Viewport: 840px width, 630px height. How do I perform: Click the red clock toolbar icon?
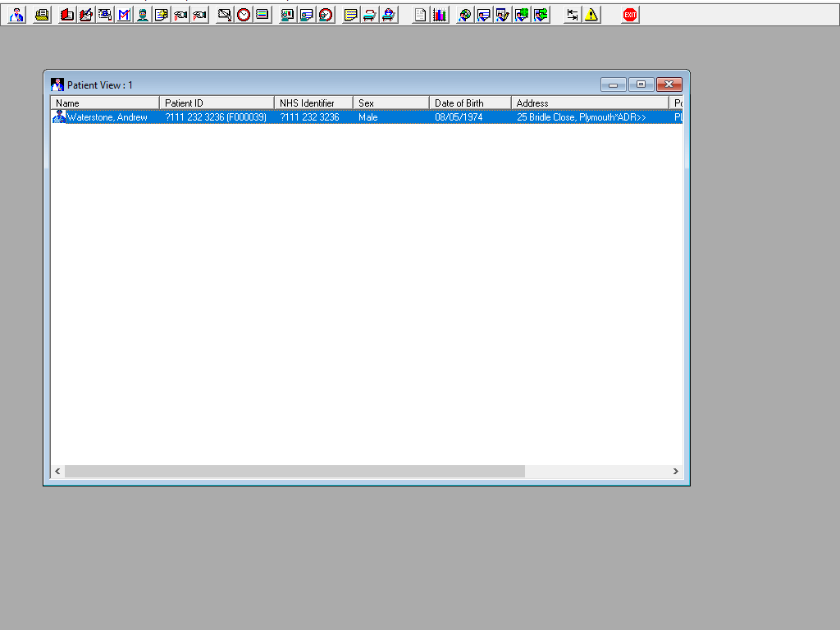243,15
